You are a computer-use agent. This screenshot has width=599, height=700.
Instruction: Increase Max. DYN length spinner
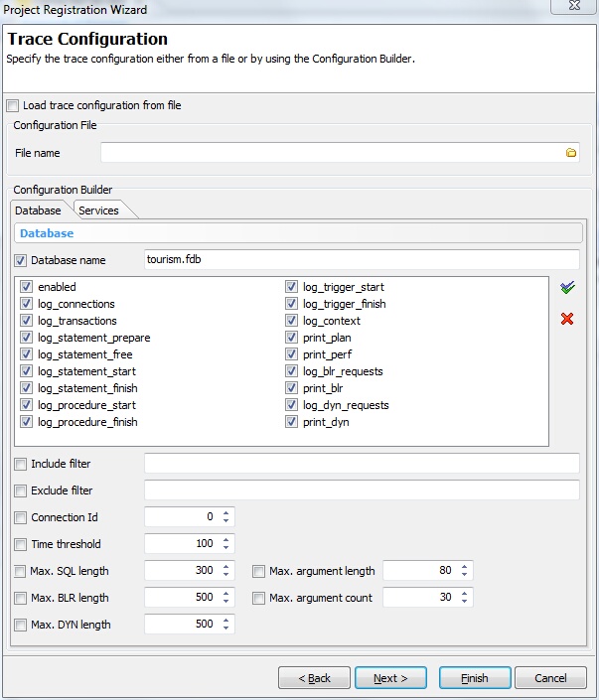click(x=226, y=621)
